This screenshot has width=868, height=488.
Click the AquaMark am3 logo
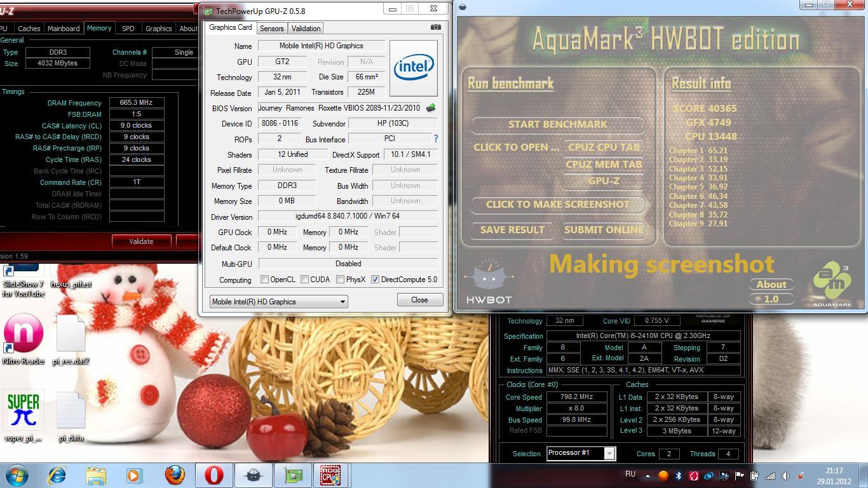832,284
